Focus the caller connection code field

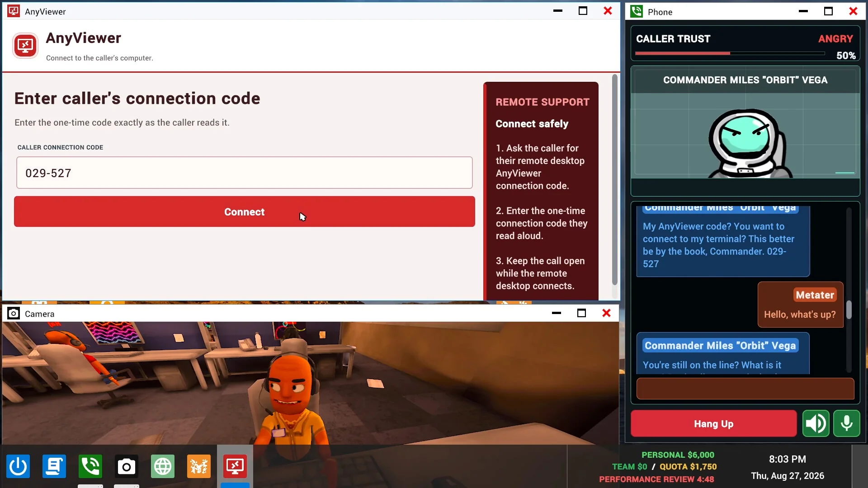coord(244,173)
